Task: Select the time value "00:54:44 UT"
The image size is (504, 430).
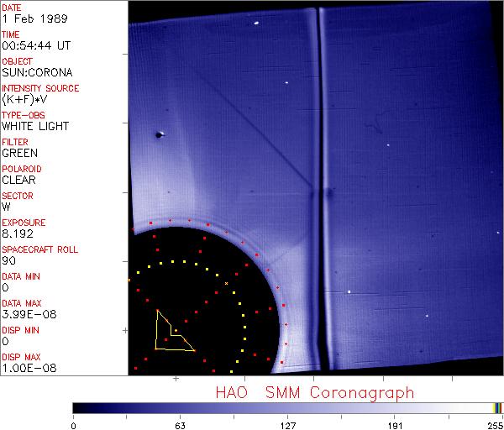Action: 36,45
